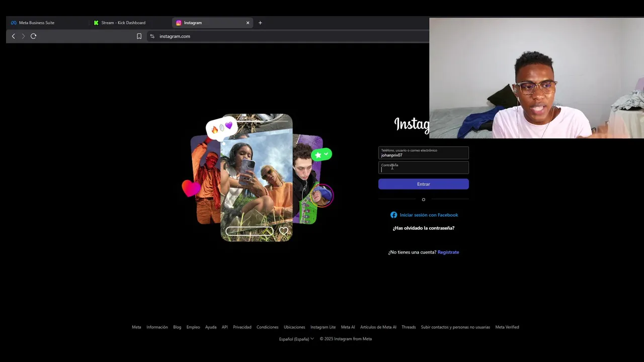Go back with the browser back arrow
Screen dimensions: 644x362
13,36
